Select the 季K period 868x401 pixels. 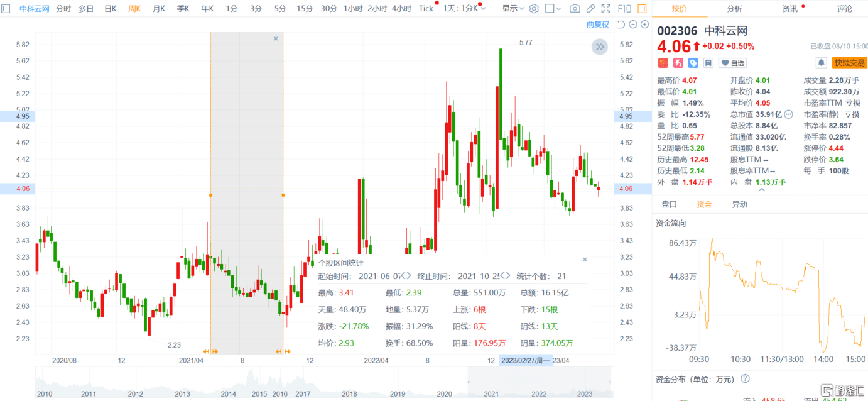point(183,9)
